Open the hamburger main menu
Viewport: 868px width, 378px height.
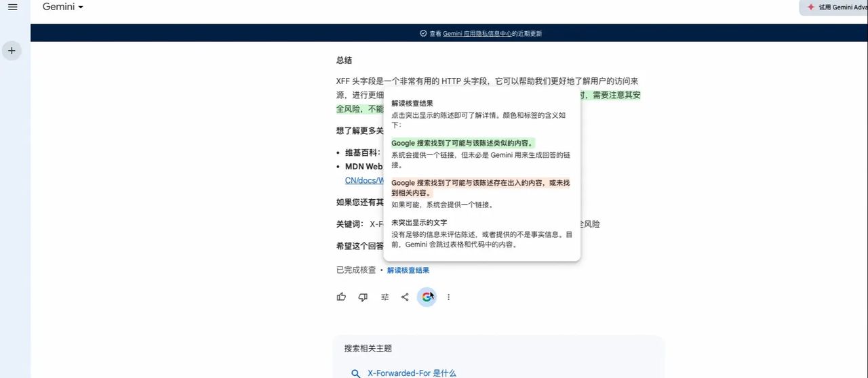pos(12,7)
